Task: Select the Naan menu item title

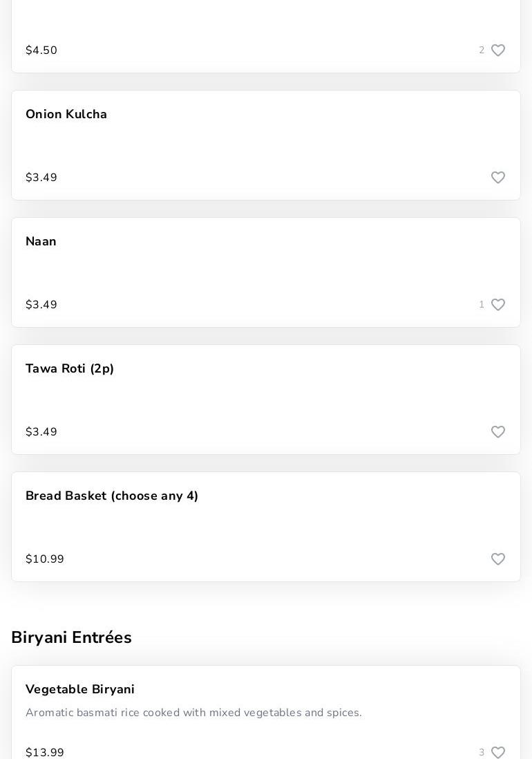Action: tap(41, 242)
